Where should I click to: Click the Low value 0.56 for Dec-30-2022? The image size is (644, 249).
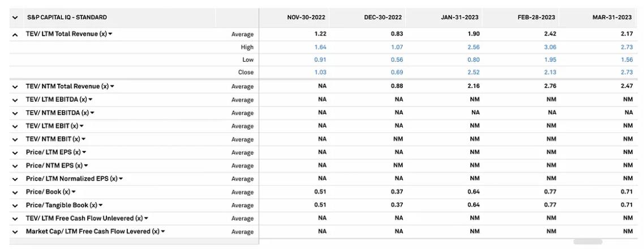397,59
